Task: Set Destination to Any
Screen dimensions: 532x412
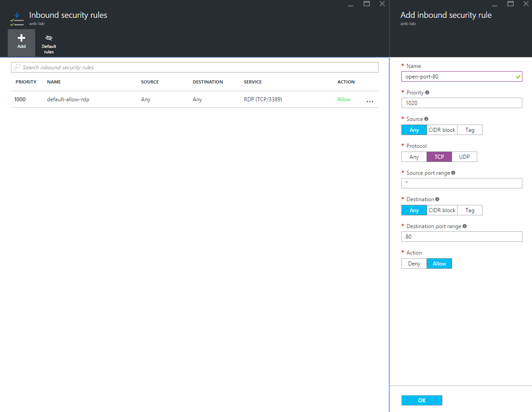Action: [414, 210]
